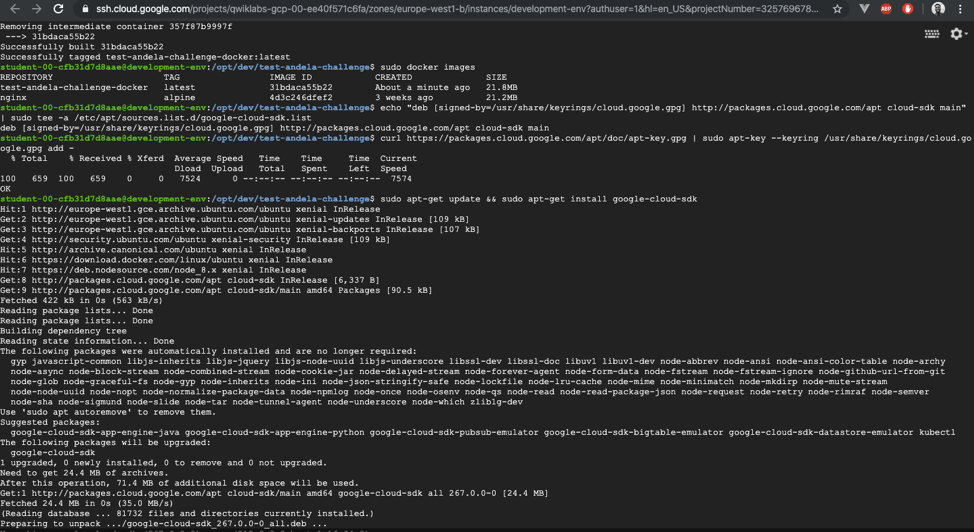Image resolution: width=974 pixels, height=532 pixels.
Task: Click the 'SIZE' column header
Action: click(x=496, y=77)
